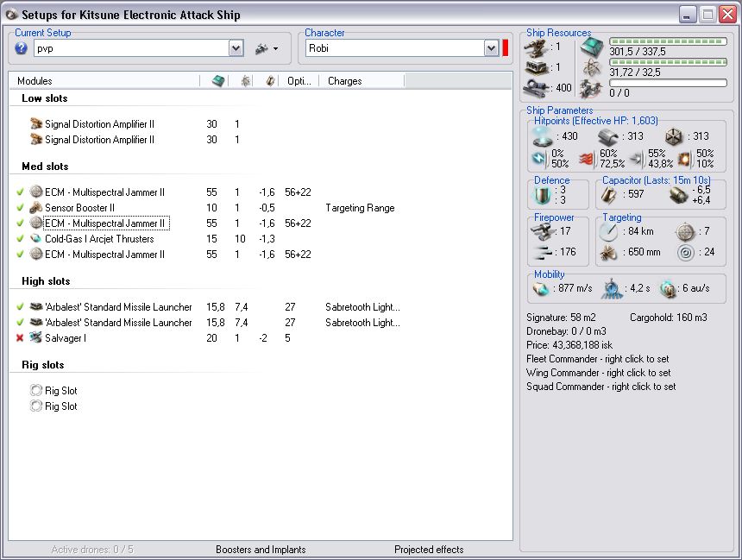The image size is (742, 560).
Task: Click the Salvager I module icon
Action: [x=36, y=337]
